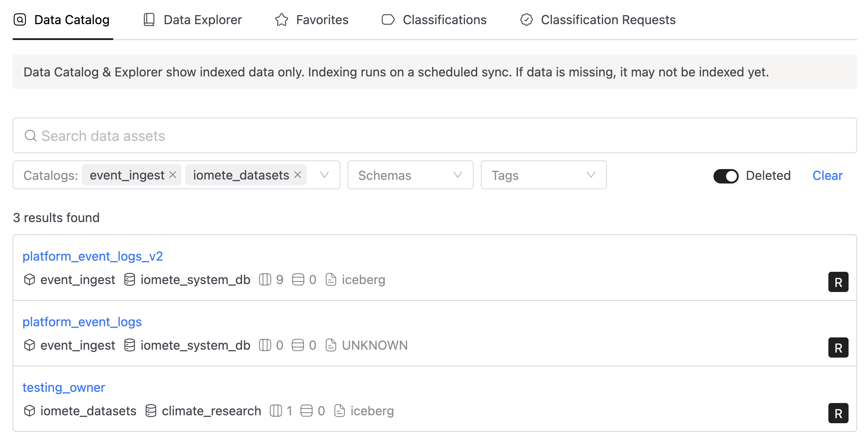Viewport: 868px width, 447px height.
Task: Click the iceberg file format icon in first result
Action: click(x=331, y=280)
